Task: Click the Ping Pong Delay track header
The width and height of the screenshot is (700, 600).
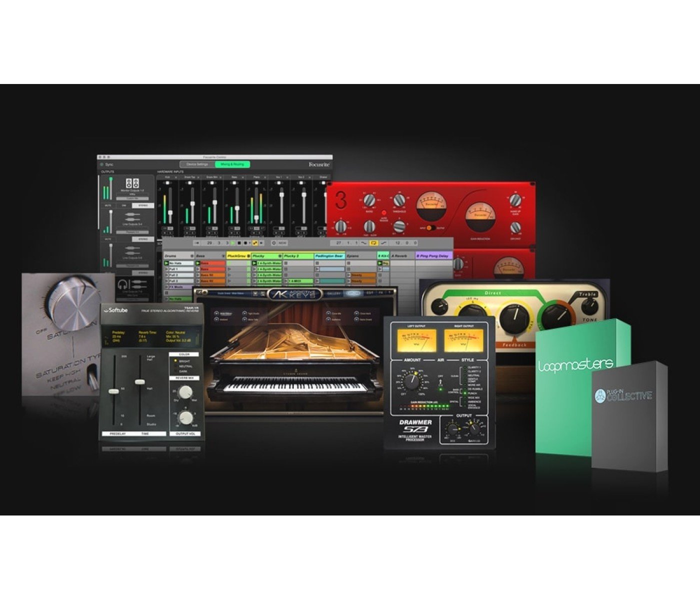Action: 433,255
